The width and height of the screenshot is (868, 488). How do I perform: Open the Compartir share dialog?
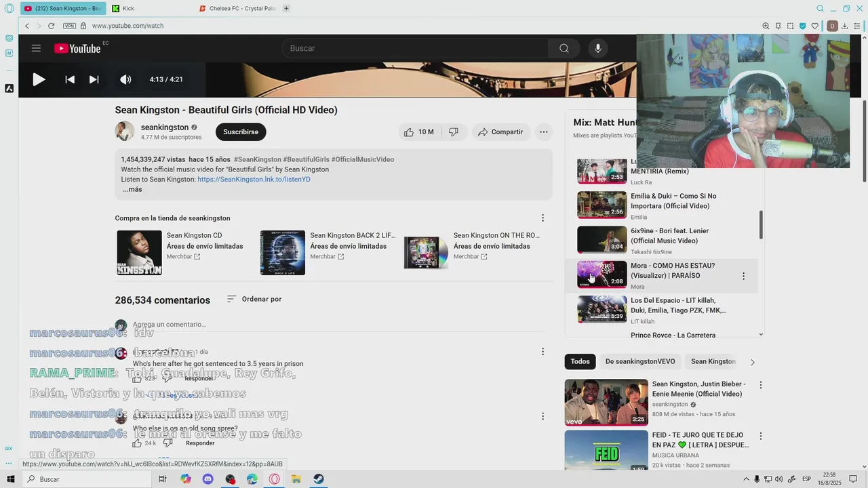click(x=500, y=132)
